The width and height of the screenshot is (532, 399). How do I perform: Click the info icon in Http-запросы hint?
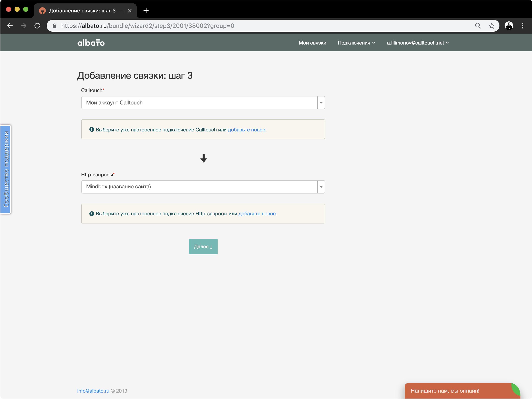[x=92, y=214]
